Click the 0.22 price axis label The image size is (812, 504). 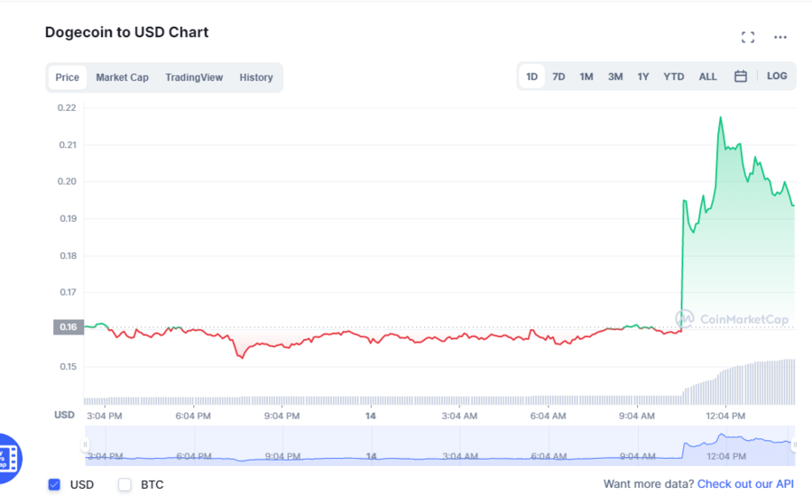67,107
